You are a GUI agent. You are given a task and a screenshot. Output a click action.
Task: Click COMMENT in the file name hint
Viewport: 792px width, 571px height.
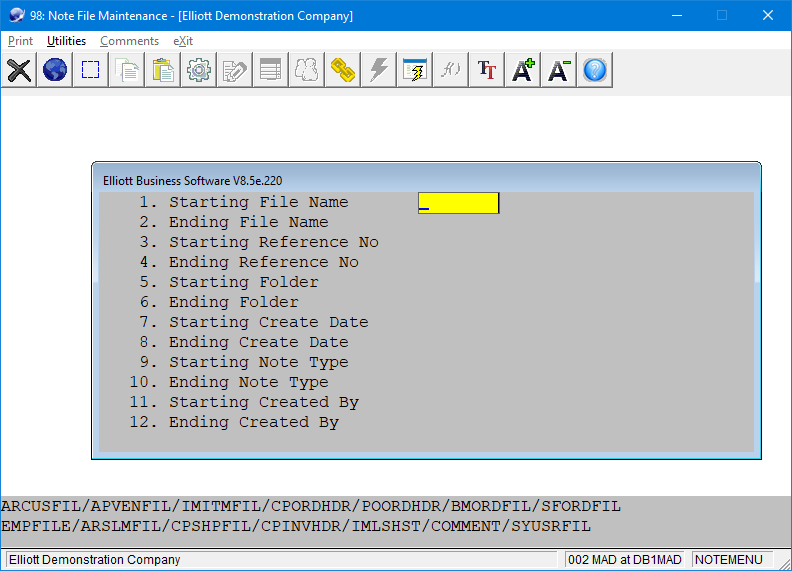[x=466, y=527]
